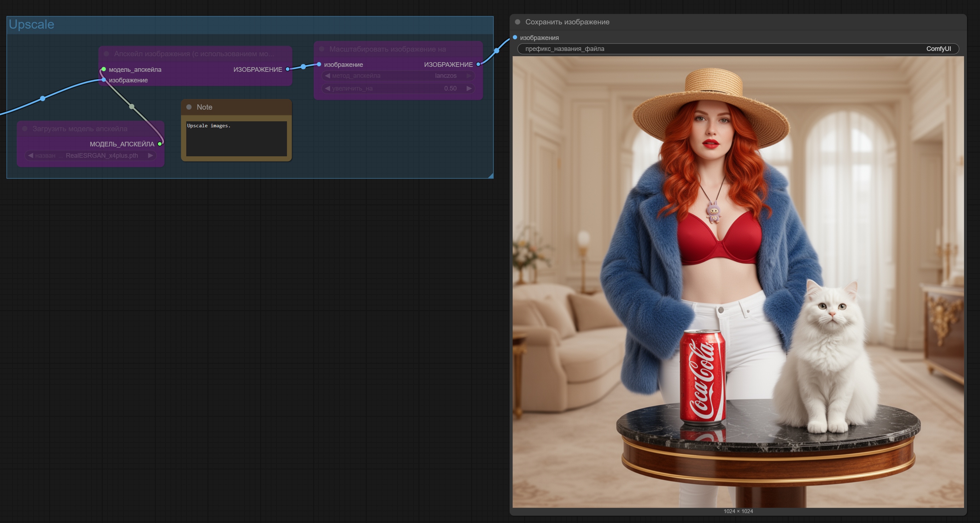Decrease the увеличить_на value with the left arrow
The height and width of the screenshot is (523, 980).
pos(328,88)
